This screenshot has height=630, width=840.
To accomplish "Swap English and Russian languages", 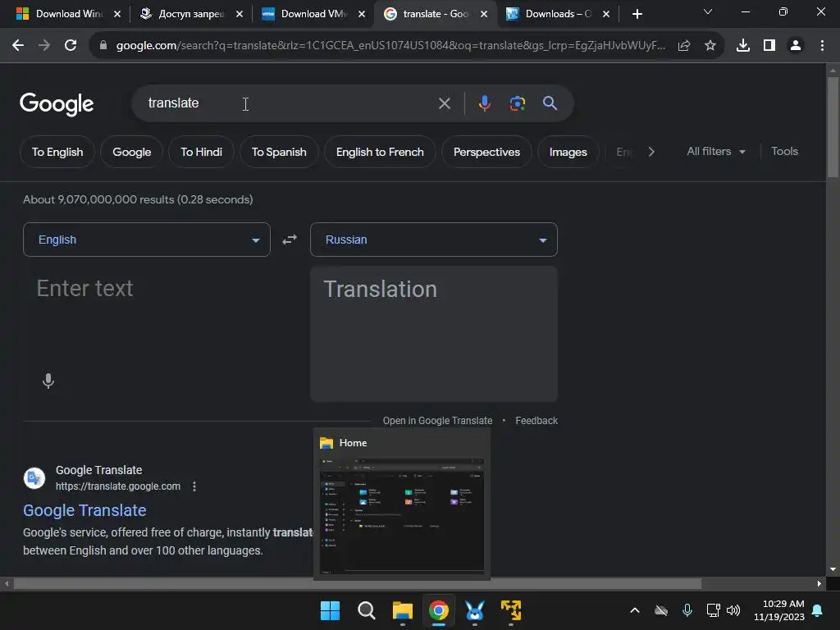I will [x=290, y=240].
